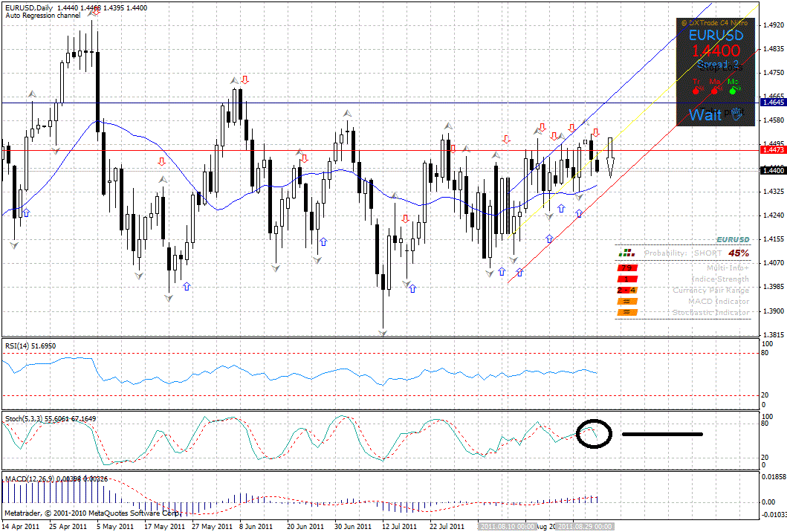
Task: Click the 1.4920 price axis label
Action: (773, 25)
